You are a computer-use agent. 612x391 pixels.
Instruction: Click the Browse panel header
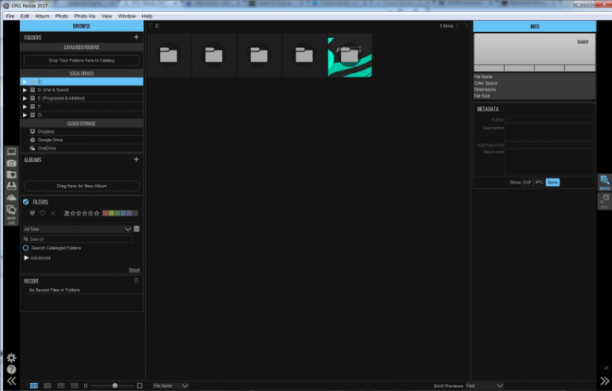82,26
